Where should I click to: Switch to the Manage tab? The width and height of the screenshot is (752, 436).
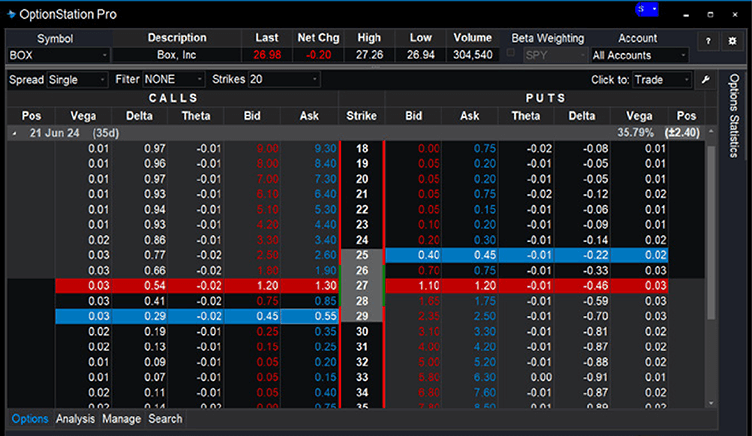click(x=121, y=419)
